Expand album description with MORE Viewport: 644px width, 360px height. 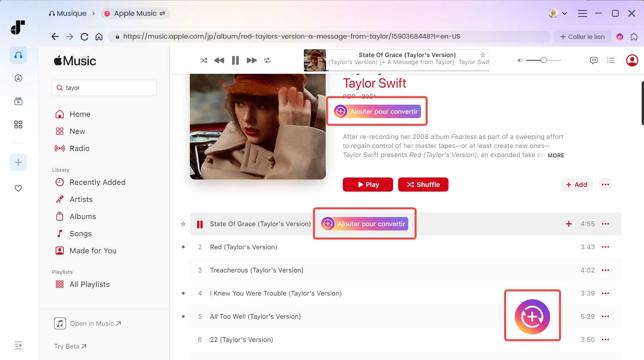pos(555,155)
